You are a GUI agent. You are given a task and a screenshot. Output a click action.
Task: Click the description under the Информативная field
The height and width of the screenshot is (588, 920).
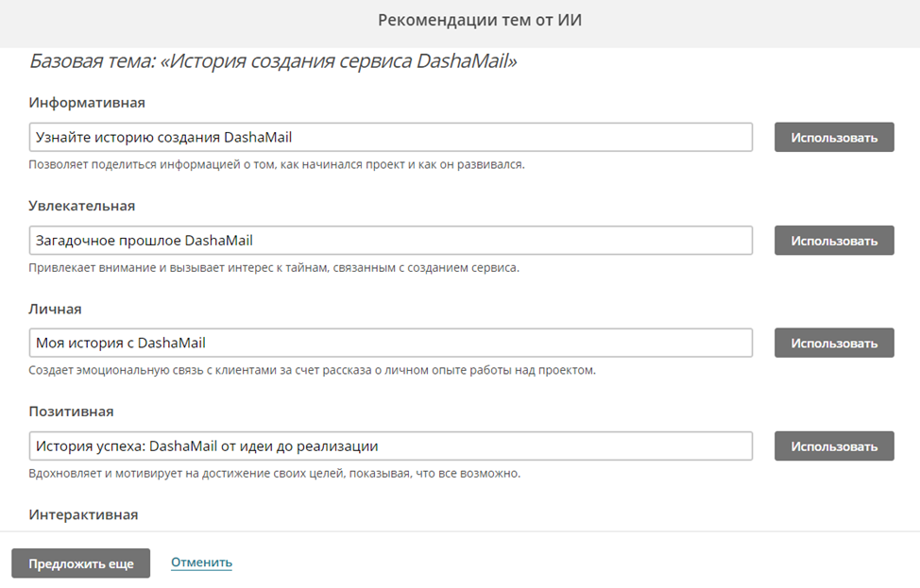(x=277, y=164)
